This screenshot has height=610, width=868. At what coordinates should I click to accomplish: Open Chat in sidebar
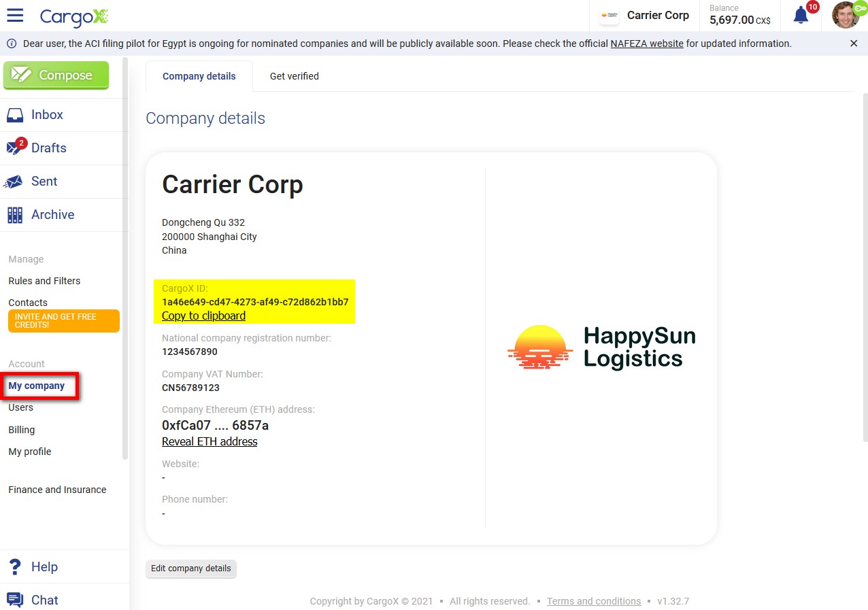[x=45, y=600]
